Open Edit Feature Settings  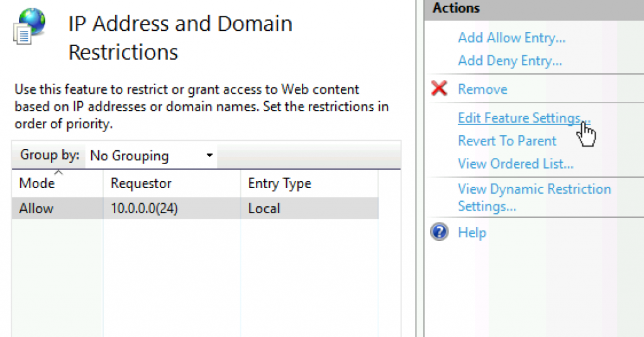(523, 118)
